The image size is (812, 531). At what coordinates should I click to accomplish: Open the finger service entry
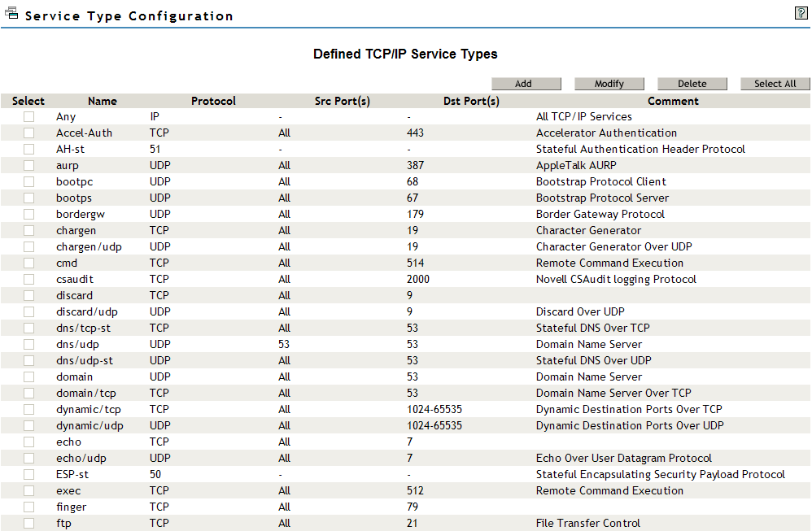(x=71, y=507)
